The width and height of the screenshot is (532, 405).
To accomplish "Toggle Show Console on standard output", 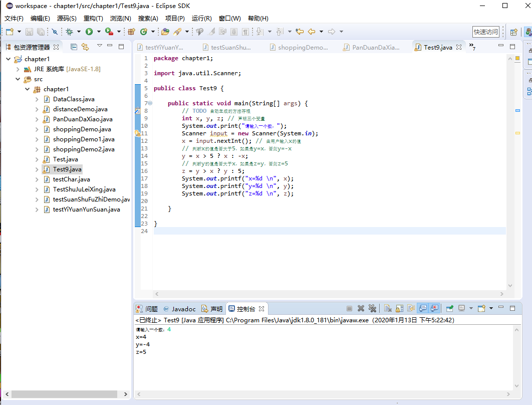I will [x=423, y=308].
